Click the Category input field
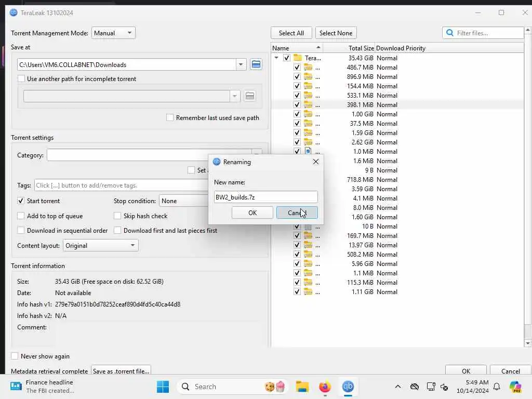This screenshot has height=399, width=532. (x=149, y=155)
